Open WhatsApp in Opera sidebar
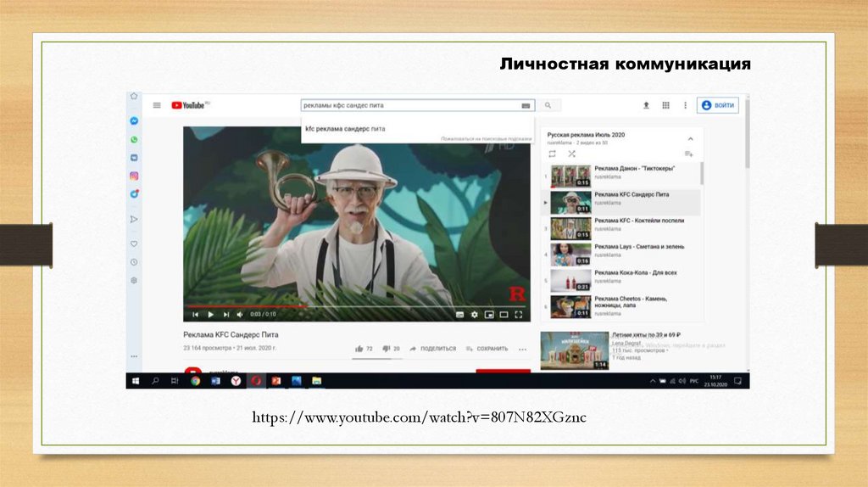The image size is (868, 487). coord(134,140)
